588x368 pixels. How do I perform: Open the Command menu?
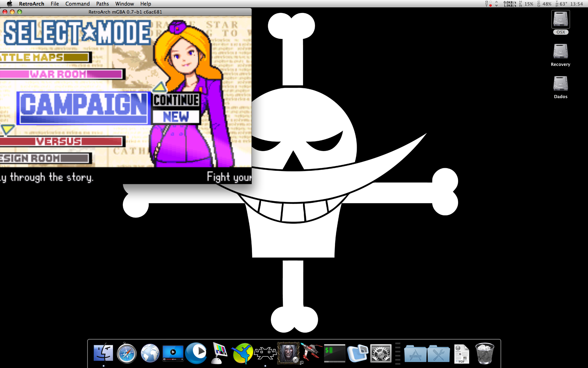coord(77,4)
